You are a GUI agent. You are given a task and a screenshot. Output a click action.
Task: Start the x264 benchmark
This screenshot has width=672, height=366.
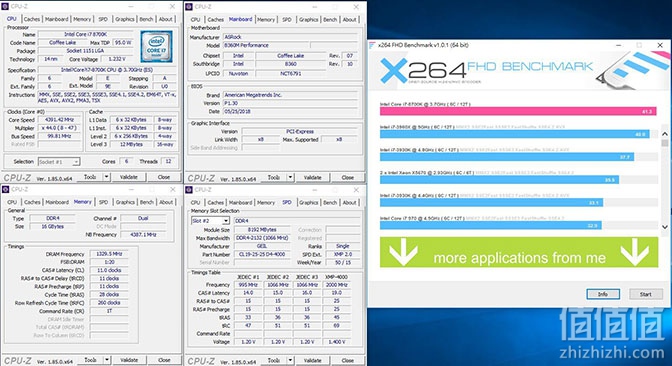[x=645, y=294]
